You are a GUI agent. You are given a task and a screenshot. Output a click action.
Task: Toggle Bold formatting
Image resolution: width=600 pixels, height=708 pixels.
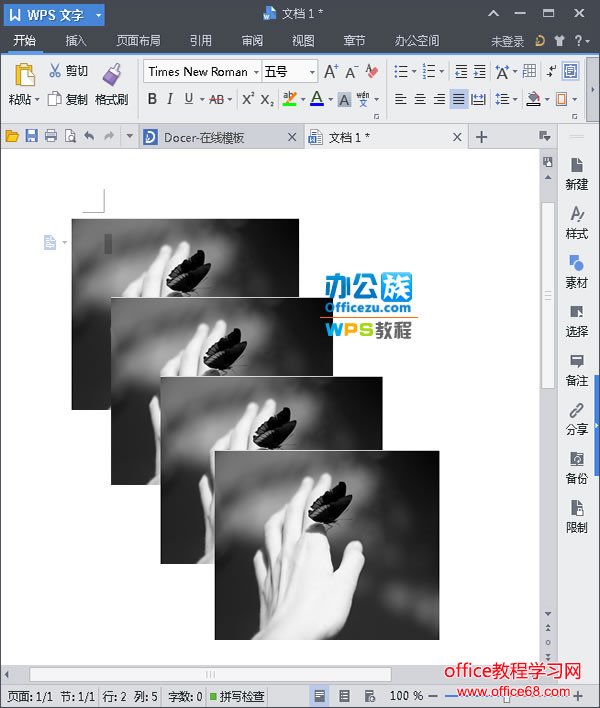152,99
